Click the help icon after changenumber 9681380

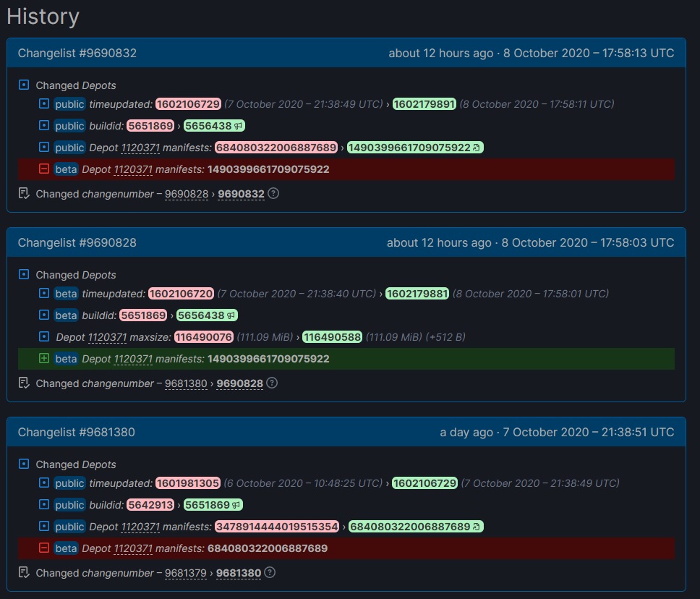coord(270,572)
